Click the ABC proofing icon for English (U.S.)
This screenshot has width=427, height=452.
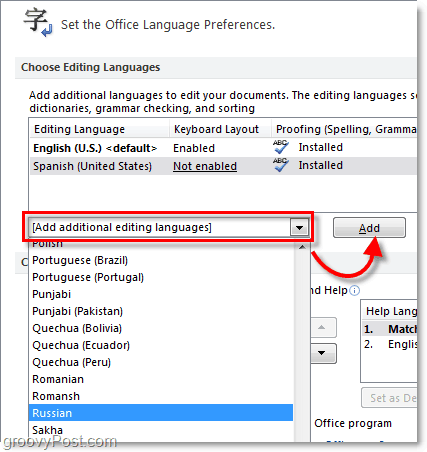click(280, 147)
